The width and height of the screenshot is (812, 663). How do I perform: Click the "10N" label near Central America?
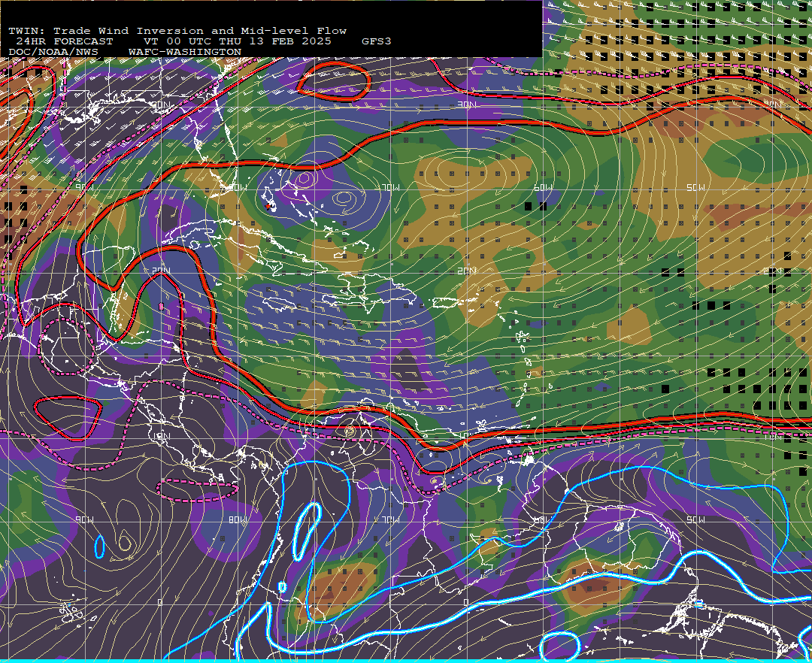pyautogui.click(x=161, y=436)
